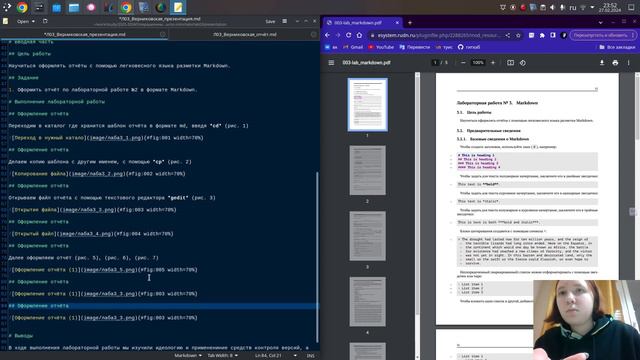Open the Tab Width dropdown

pyautogui.click(x=222, y=356)
